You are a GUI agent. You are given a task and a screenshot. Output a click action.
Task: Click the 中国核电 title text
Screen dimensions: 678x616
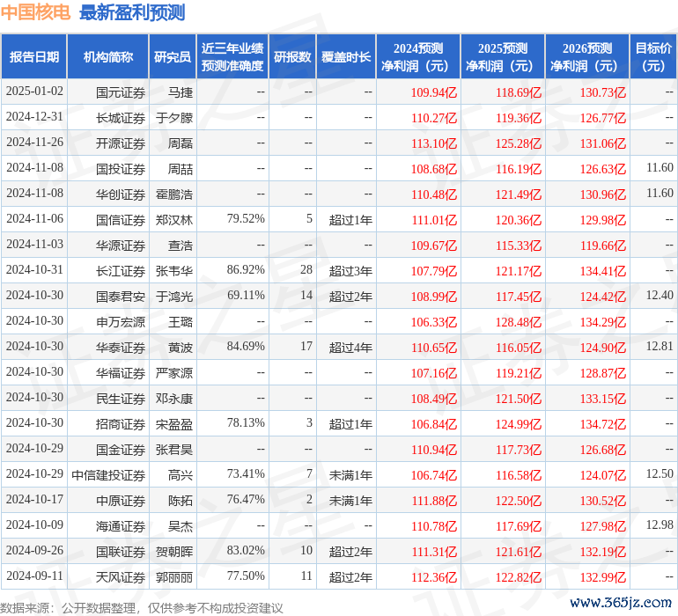(x=35, y=12)
